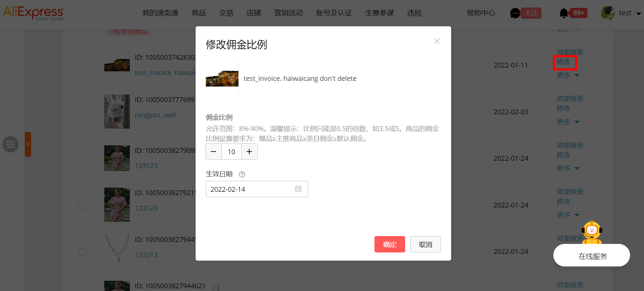Tick the checkbox for test_invoice product row
The width and height of the screenshot is (644, 291).
(x=82, y=66)
